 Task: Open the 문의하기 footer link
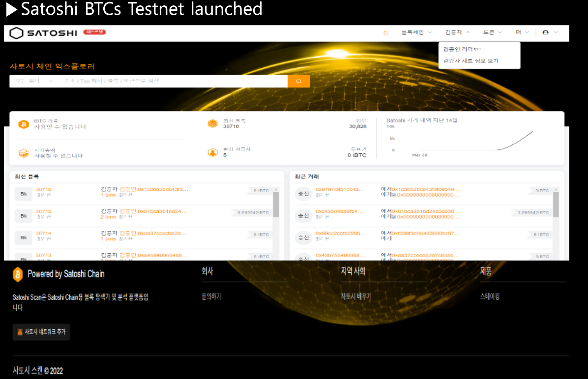pyautogui.click(x=211, y=297)
